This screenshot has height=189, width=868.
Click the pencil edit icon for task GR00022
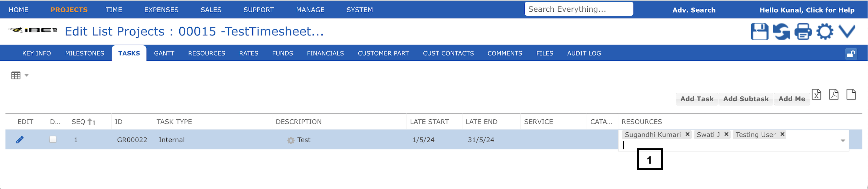(20, 140)
